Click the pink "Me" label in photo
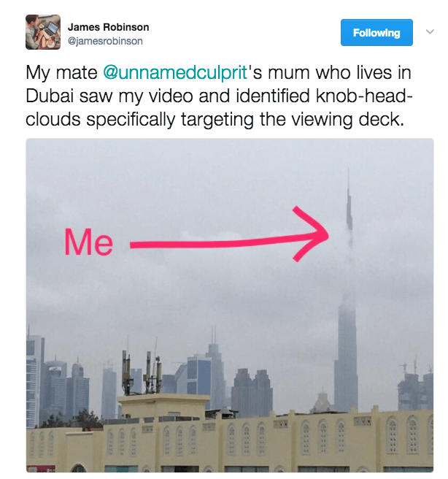Screen dimensions: 448x479 click(88, 242)
